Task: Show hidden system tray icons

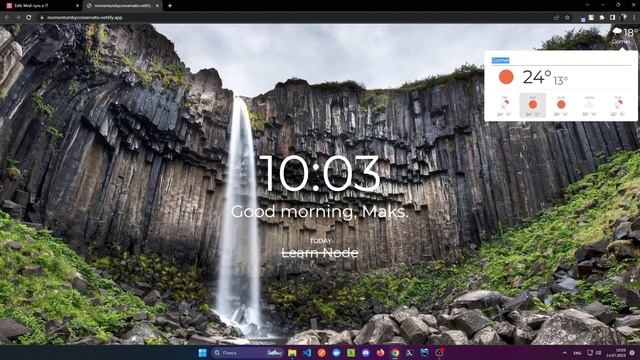Action: 565,353
